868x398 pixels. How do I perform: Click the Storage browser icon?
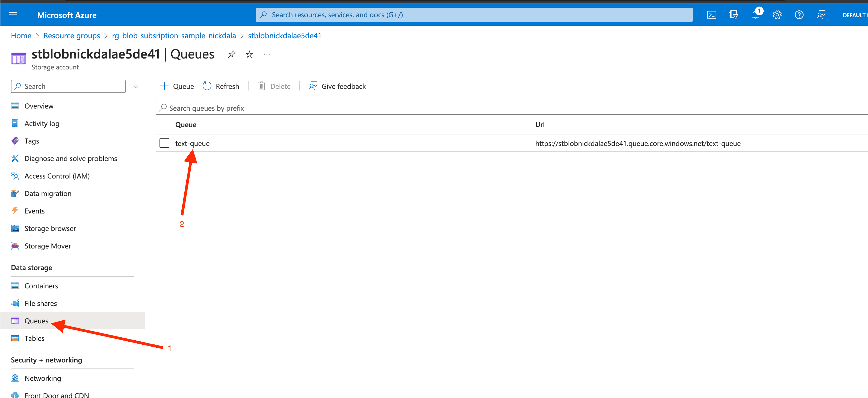[15, 229]
